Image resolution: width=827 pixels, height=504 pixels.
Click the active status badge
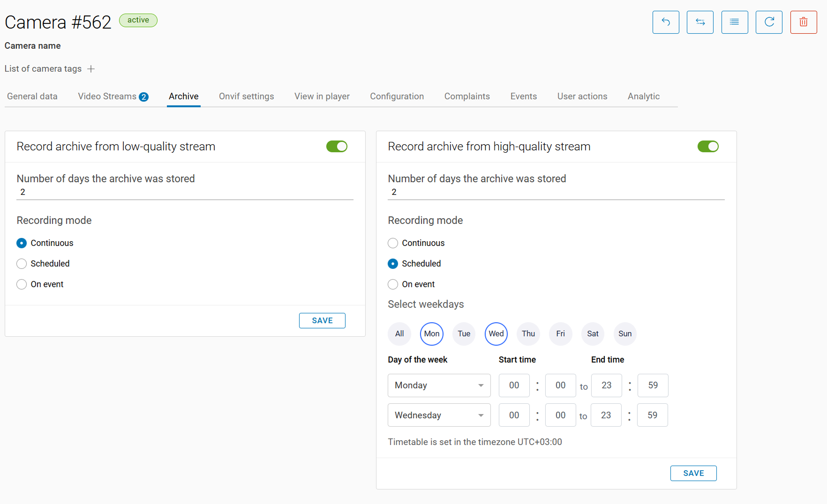138,20
